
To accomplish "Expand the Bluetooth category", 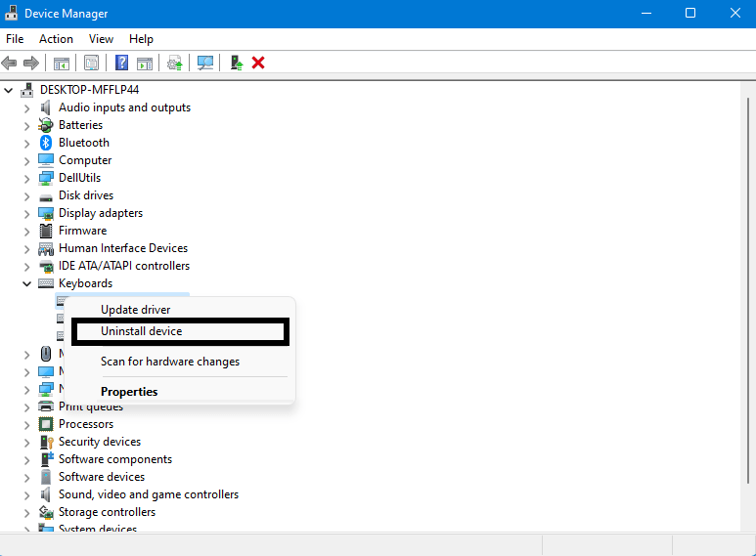I will click(27, 144).
